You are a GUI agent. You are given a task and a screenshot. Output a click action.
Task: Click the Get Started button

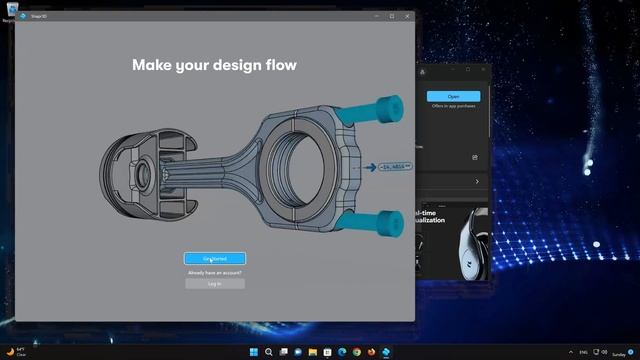[215, 258]
